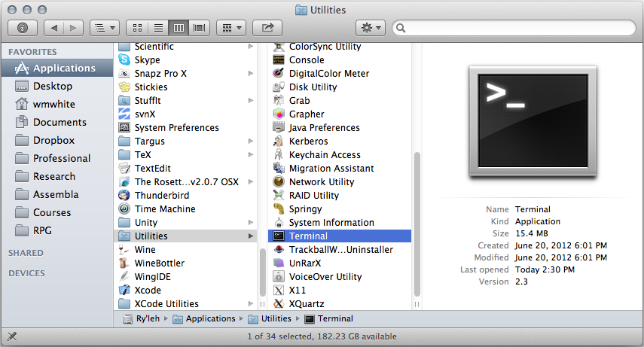Select Documents in the sidebar

(x=59, y=122)
